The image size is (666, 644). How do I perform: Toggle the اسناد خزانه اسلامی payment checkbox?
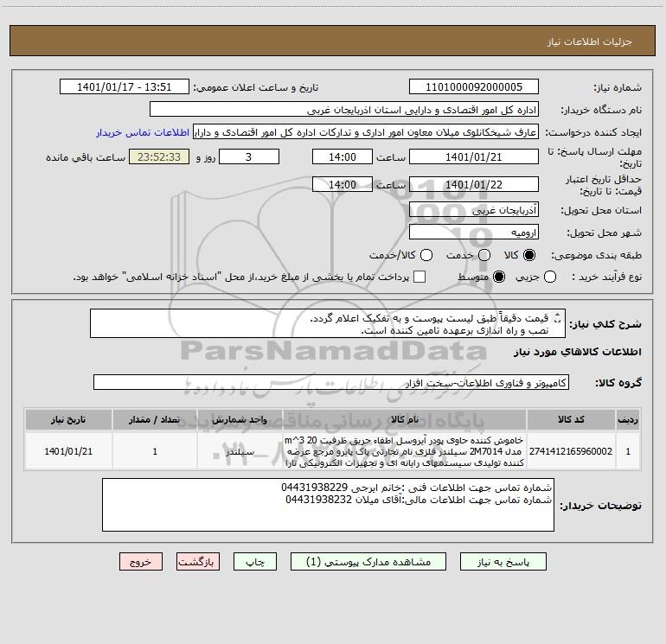click(x=419, y=277)
